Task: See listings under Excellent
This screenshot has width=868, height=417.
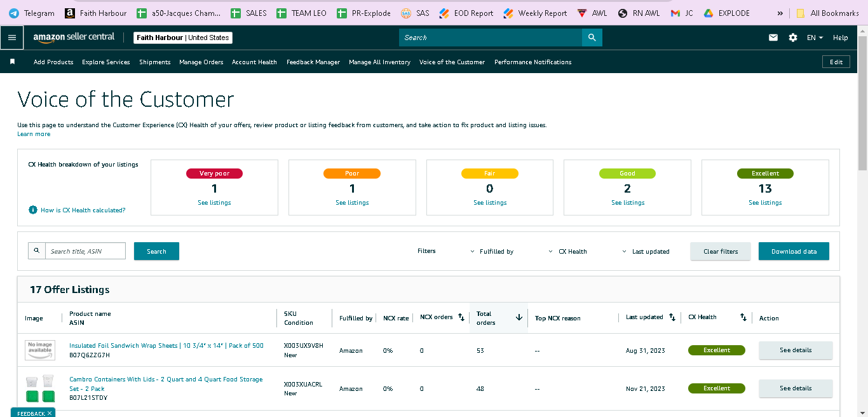Action: coord(765,203)
